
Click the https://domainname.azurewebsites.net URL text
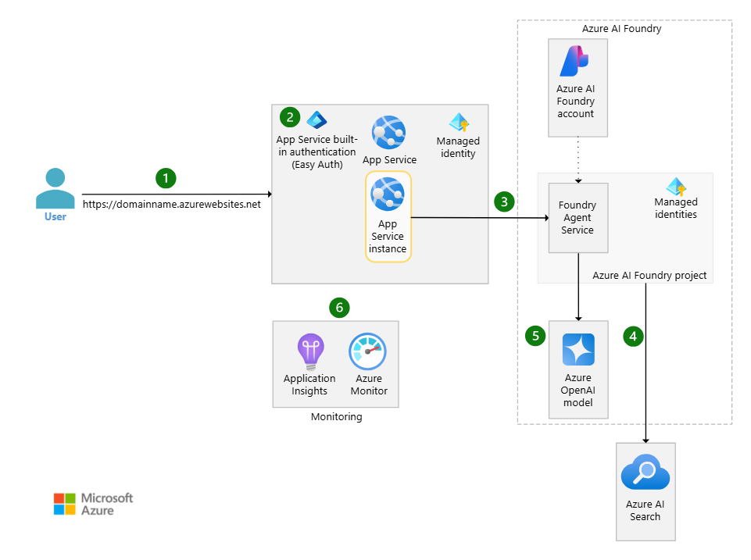point(171,205)
